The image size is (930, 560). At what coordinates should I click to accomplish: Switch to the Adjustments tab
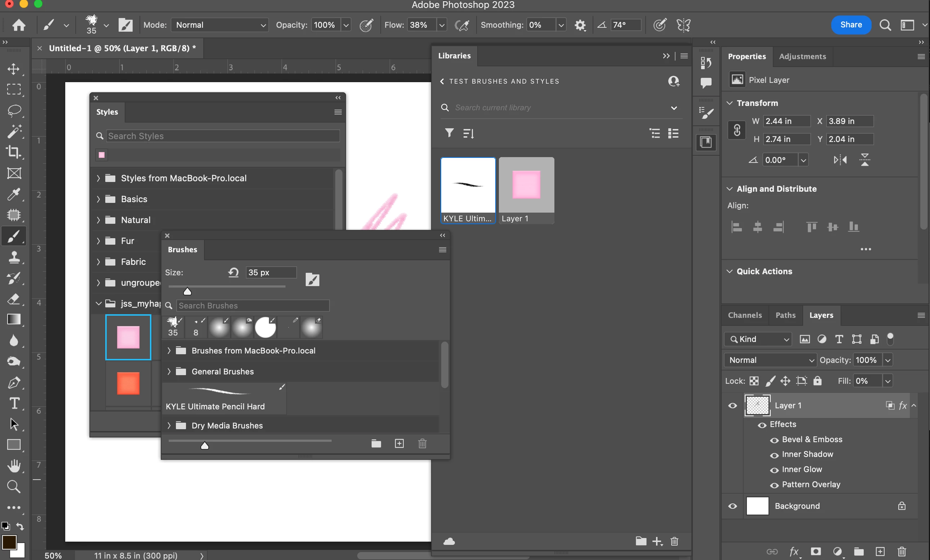coord(802,57)
